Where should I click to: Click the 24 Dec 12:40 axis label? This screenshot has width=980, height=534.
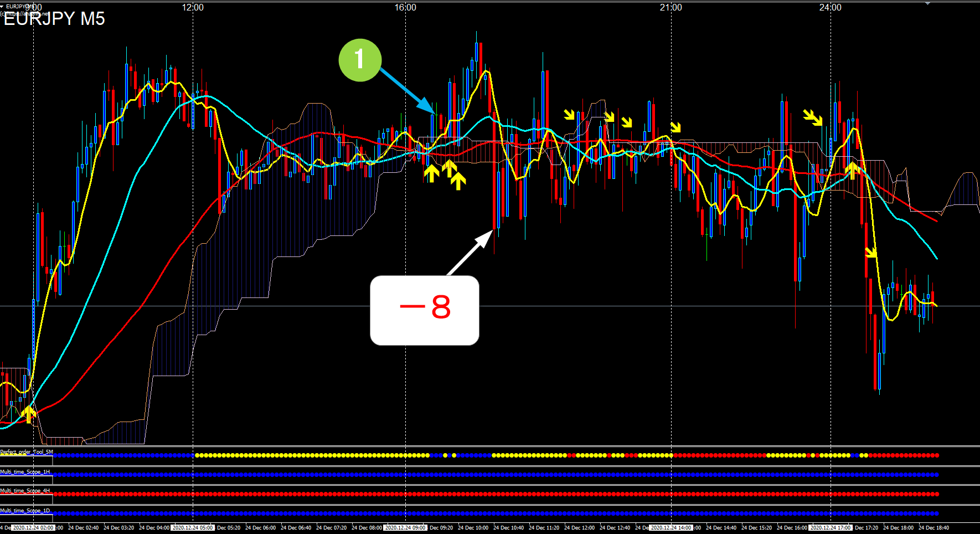point(615,528)
